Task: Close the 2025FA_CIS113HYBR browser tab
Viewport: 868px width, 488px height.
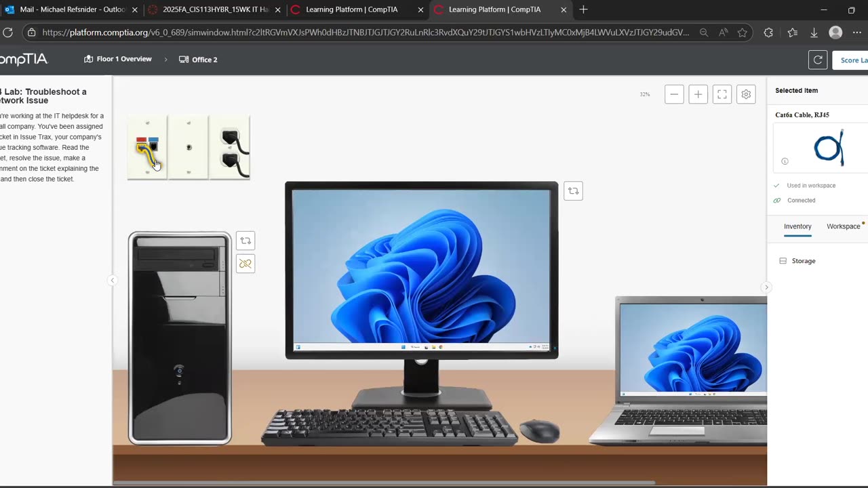Action: click(x=277, y=9)
